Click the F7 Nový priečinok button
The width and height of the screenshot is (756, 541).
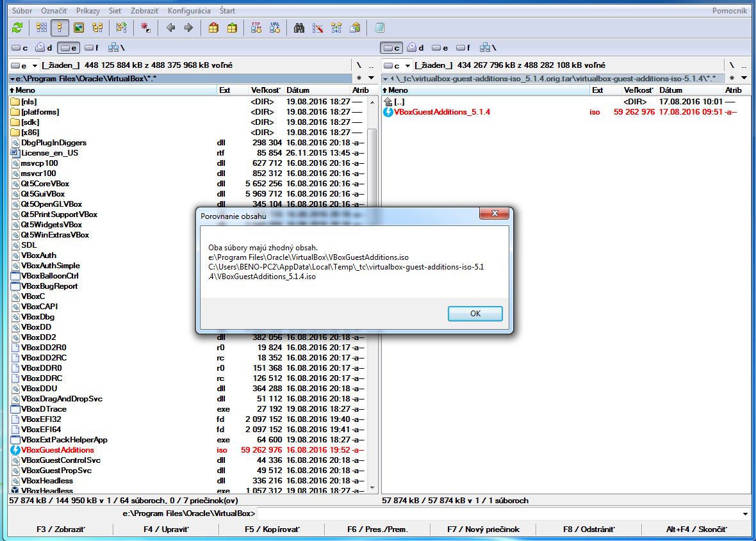(483, 529)
